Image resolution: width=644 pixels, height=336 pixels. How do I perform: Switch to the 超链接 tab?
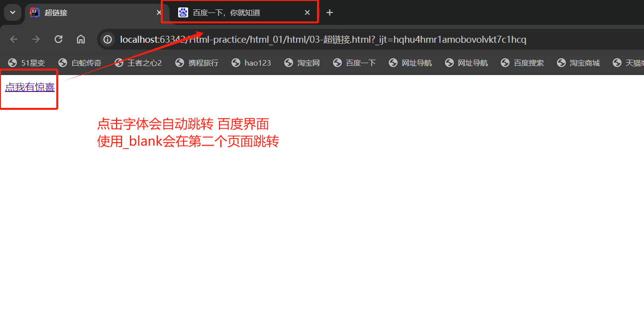pos(96,12)
